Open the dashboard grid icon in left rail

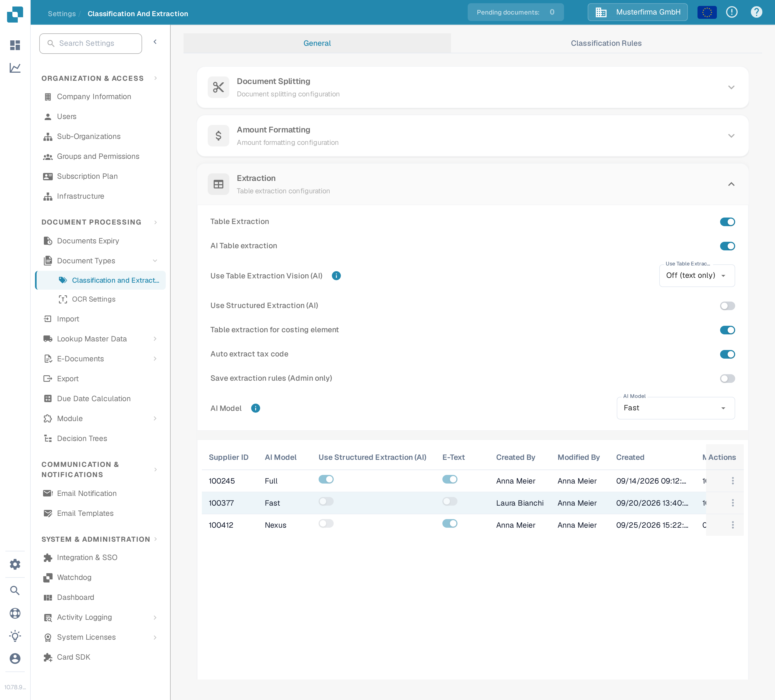pyautogui.click(x=15, y=45)
